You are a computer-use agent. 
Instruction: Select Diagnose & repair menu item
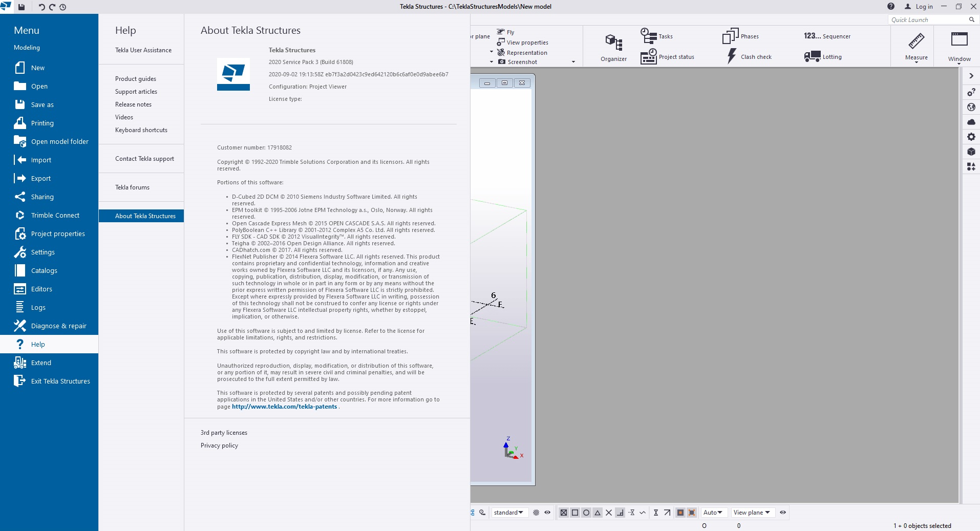pos(49,326)
